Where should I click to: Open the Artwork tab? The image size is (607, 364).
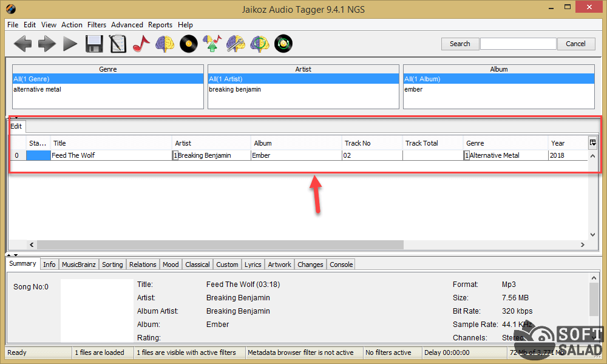[x=279, y=265]
